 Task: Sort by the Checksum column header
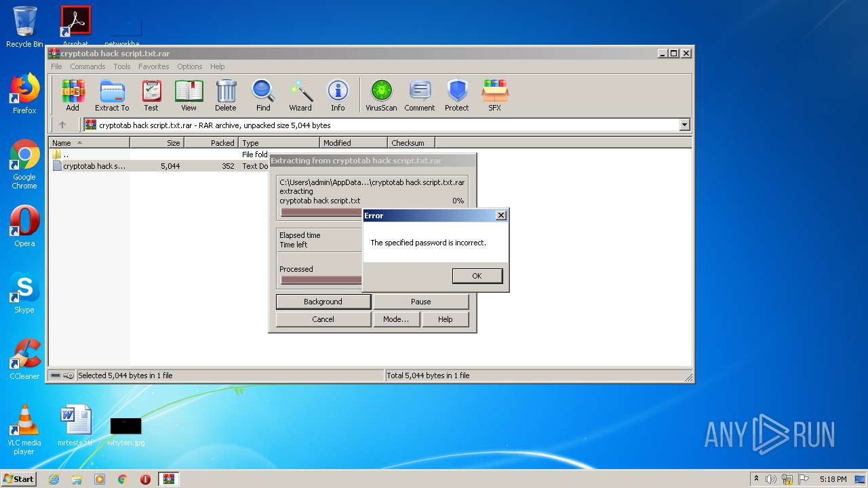coord(411,143)
